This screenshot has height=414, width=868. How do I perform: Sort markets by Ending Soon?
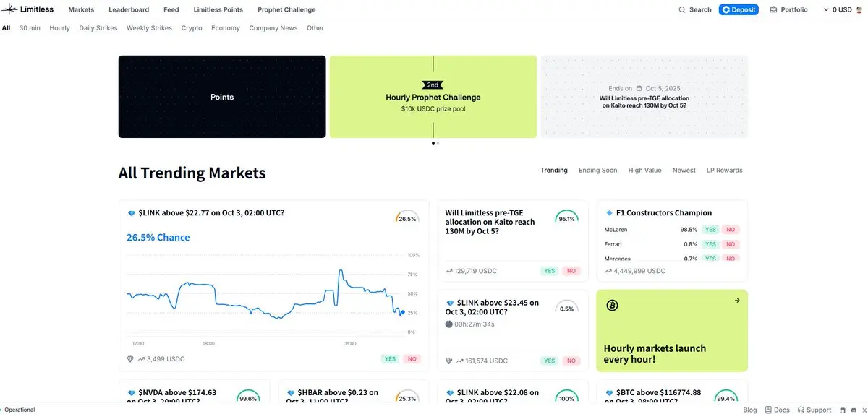(597, 171)
